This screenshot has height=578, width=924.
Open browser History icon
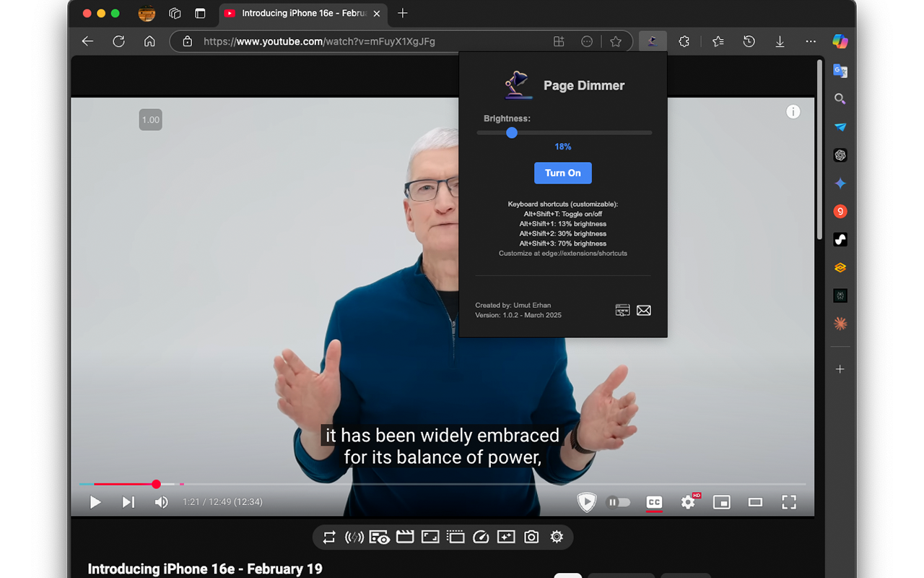(x=749, y=41)
